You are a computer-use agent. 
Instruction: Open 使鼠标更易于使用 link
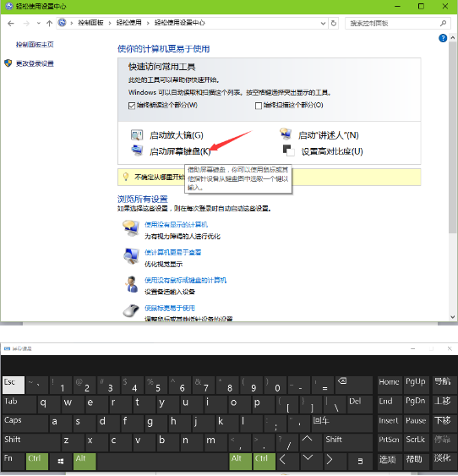pos(170,308)
